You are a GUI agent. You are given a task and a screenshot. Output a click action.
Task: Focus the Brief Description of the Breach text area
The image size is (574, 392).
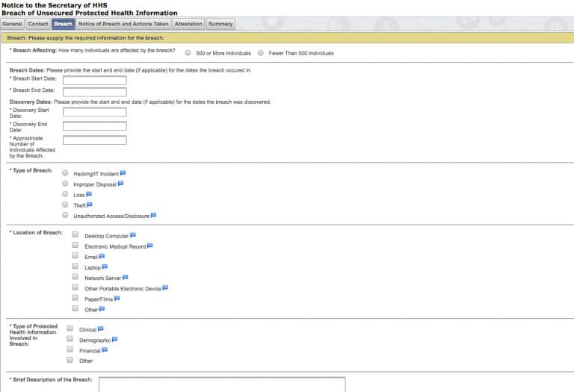tap(222, 384)
